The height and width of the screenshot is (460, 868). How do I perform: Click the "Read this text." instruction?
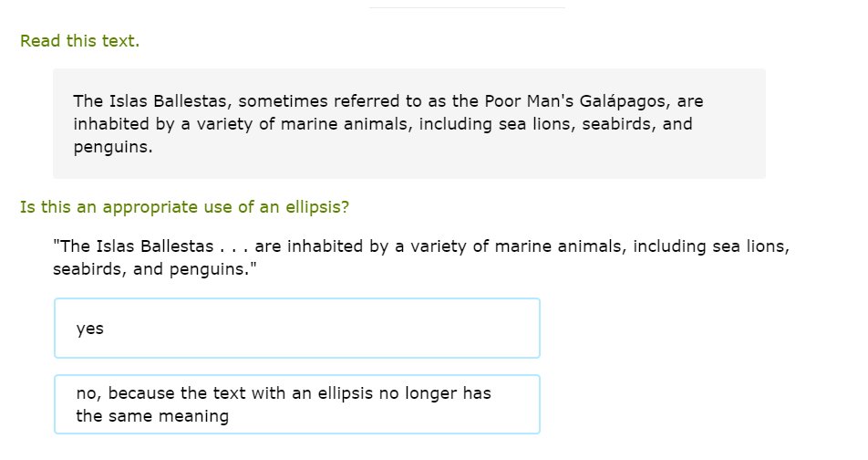(x=80, y=41)
